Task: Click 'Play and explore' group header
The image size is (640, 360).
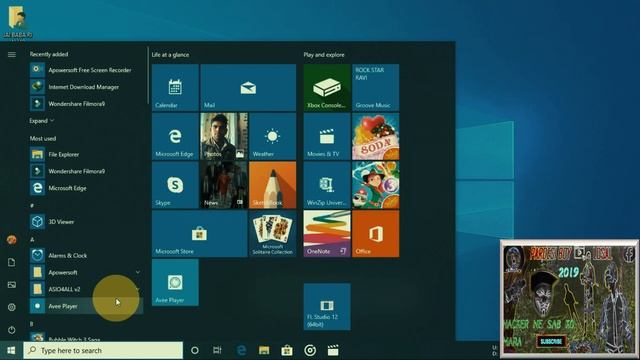Action: 324,55
